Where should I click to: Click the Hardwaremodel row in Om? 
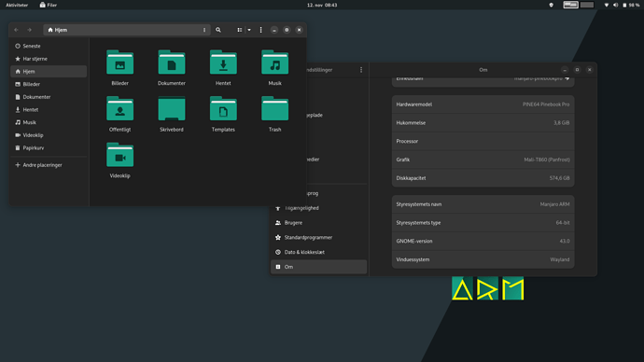coord(483,104)
